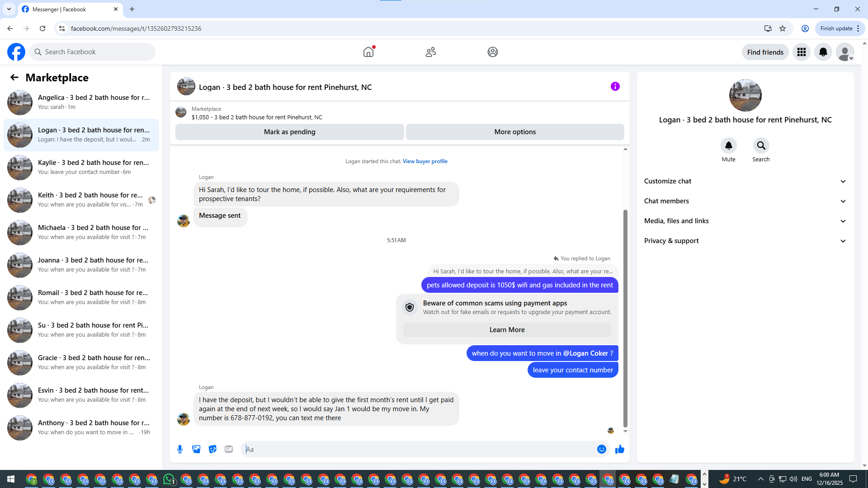This screenshot has width=868, height=488.
Task: Open the Chrome profile icon
Action: [x=805, y=28]
